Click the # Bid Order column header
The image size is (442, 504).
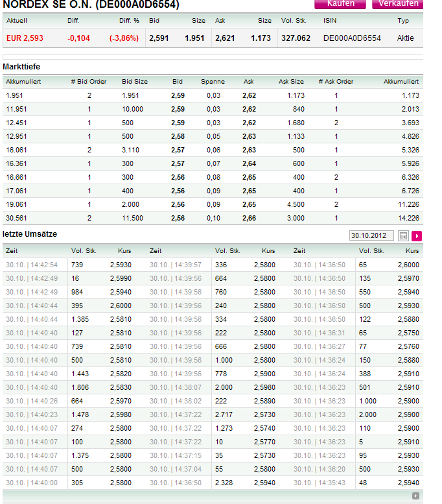[x=89, y=82]
